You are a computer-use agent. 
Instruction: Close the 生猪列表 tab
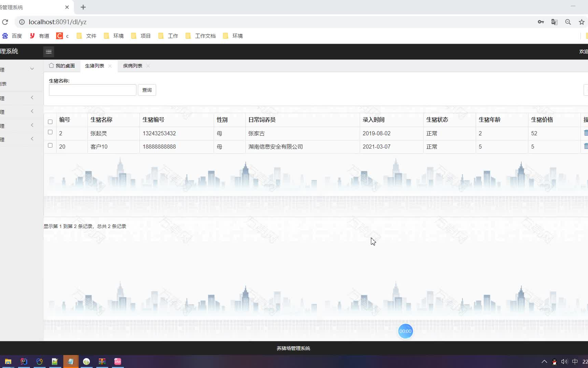tap(110, 66)
